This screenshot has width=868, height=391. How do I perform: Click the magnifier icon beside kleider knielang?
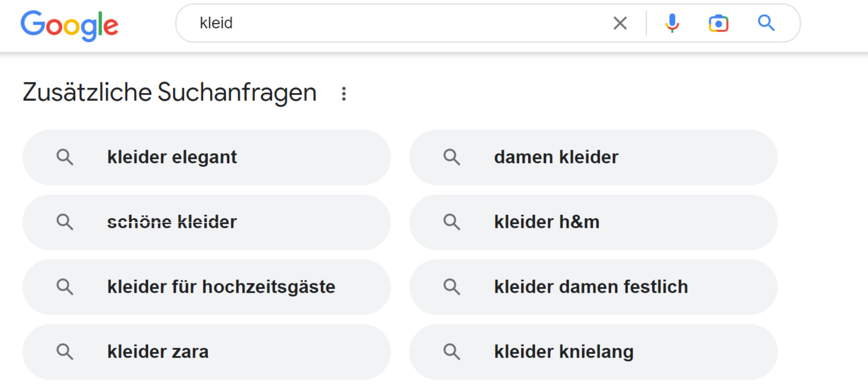coord(452,352)
